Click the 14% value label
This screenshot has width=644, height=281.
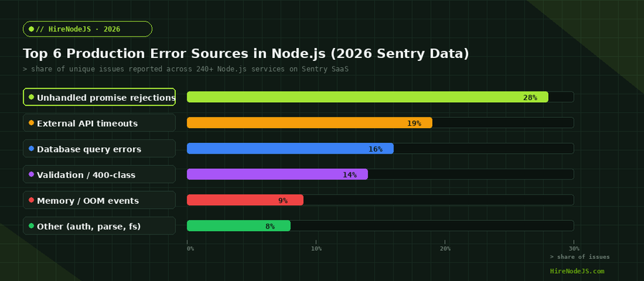(x=349, y=174)
